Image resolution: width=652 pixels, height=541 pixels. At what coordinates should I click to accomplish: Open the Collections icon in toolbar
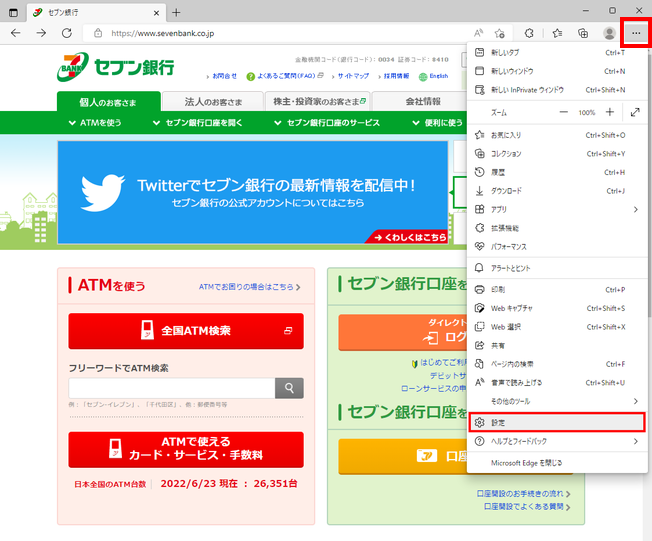tap(583, 33)
